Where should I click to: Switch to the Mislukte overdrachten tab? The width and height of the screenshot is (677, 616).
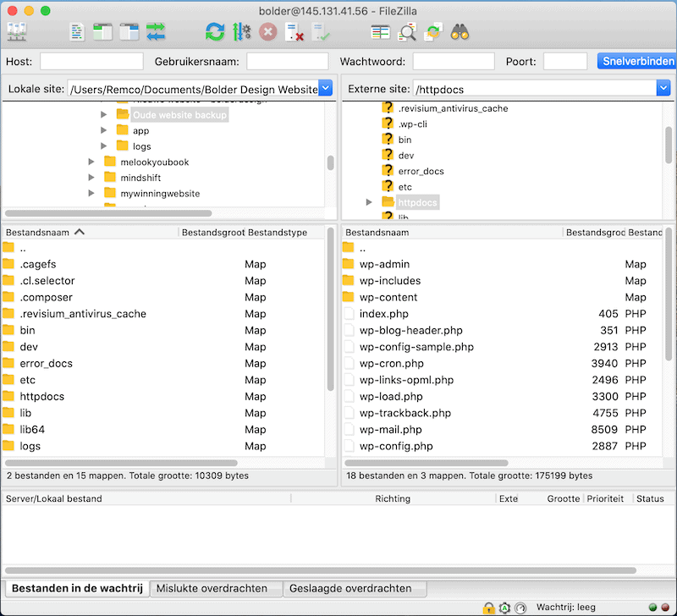(x=212, y=588)
